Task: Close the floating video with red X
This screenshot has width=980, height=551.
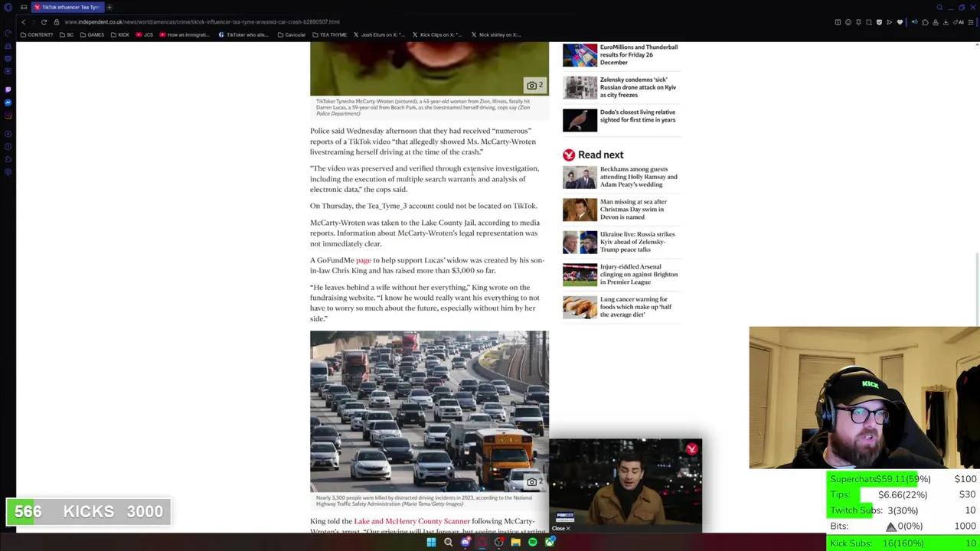Action: [692, 448]
